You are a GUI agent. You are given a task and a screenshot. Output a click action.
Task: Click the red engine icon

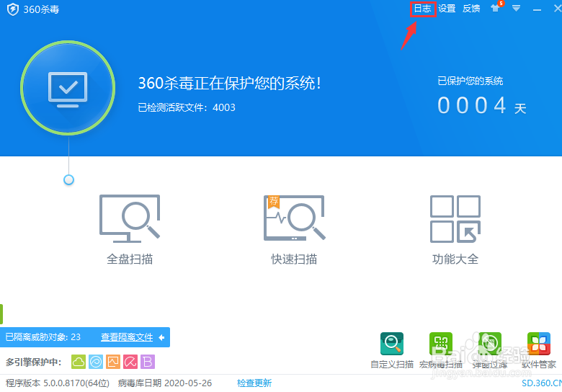(x=130, y=362)
